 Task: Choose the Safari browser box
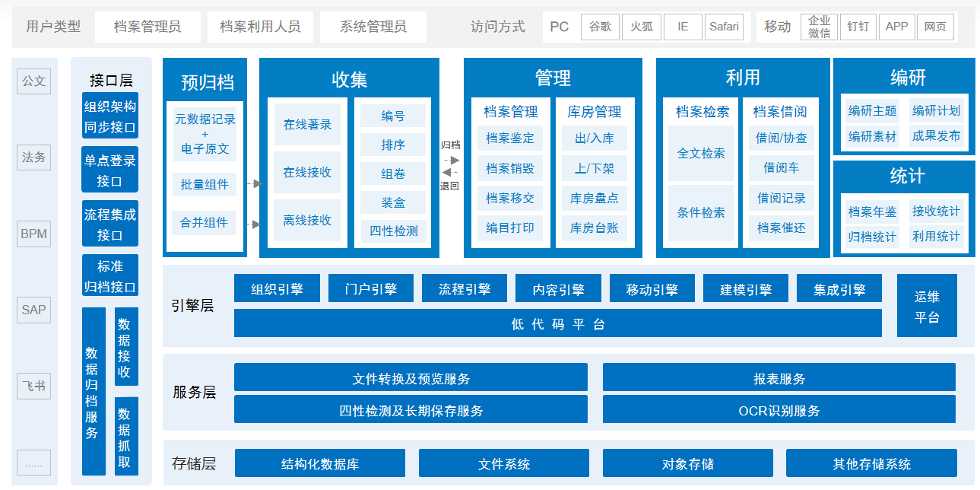724,27
